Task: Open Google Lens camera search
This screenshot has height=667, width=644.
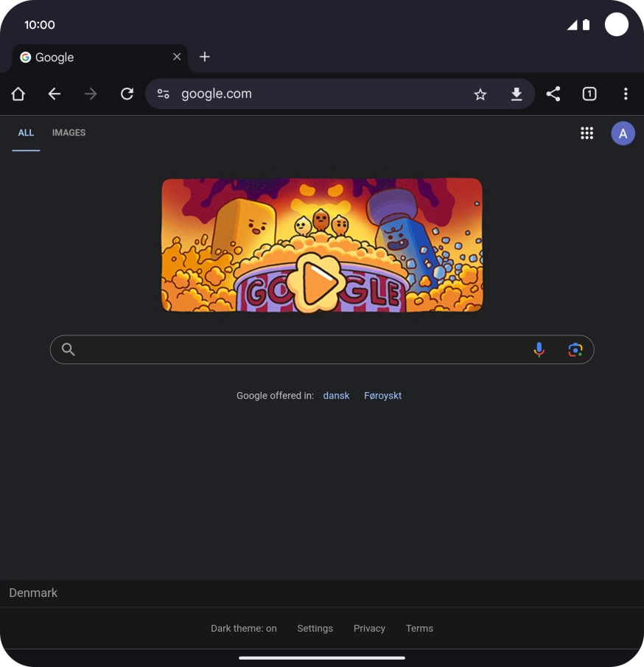Action: (575, 350)
